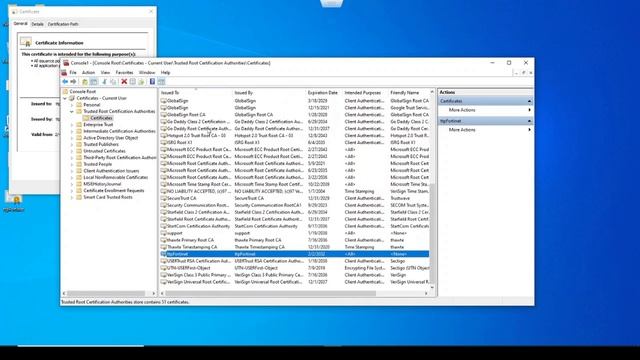Click the Cut icon in the toolbar
This screenshot has height=360, width=640.
[104, 82]
